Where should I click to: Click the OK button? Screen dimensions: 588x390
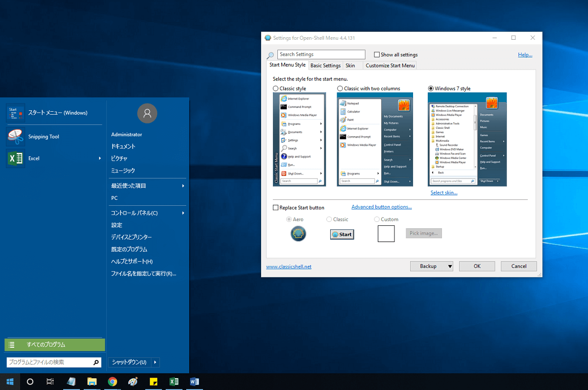click(x=477, y=267)
